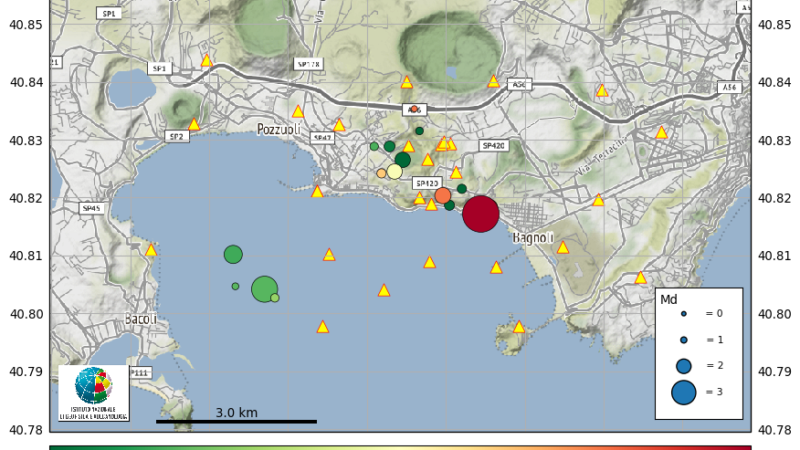This screenshot has width=800, height=450.
Task: Select the Md = 2 legend circle
Action: click(x=683, y=365)
